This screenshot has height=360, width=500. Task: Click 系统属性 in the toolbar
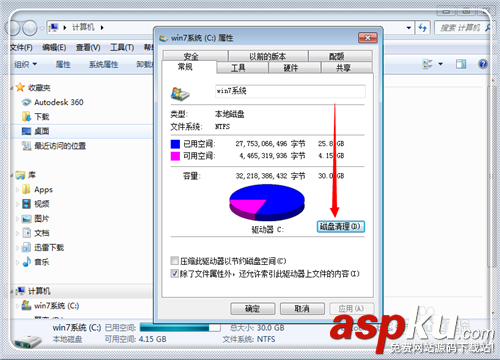(103, 64)
